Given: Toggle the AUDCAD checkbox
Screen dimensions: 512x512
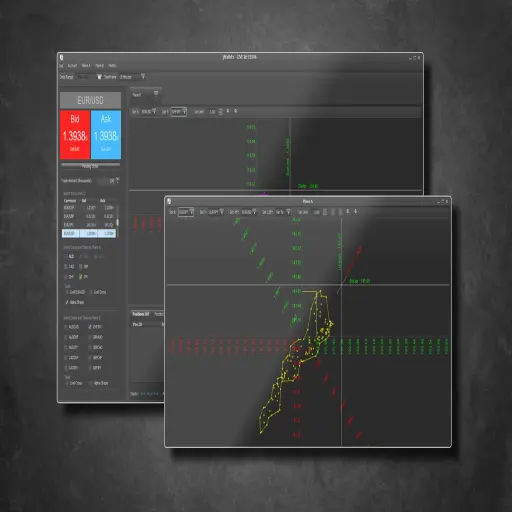Looking at the screenshot, I should tap(66, 327).
